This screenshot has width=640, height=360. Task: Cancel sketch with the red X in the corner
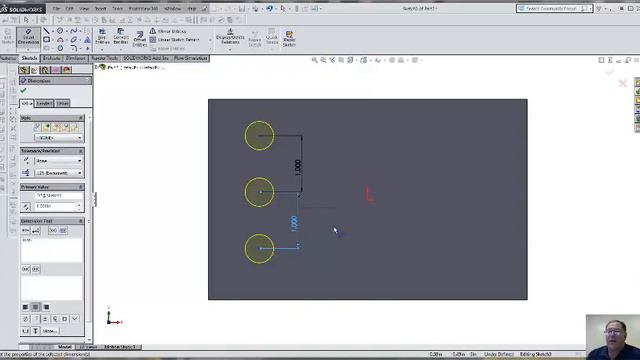[622, 83]
